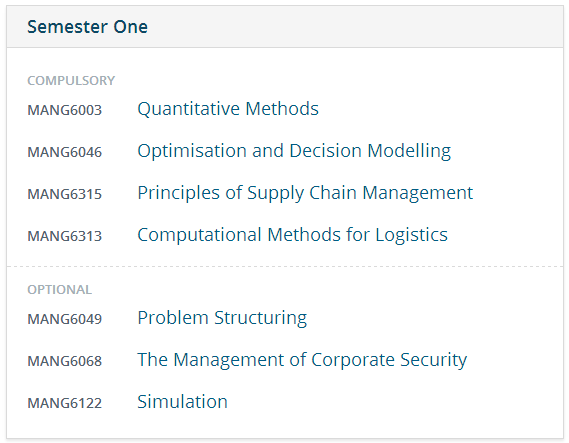Open Optimisation and Decision Modelling link
The image size is (569, 443).
pos(294,151)
